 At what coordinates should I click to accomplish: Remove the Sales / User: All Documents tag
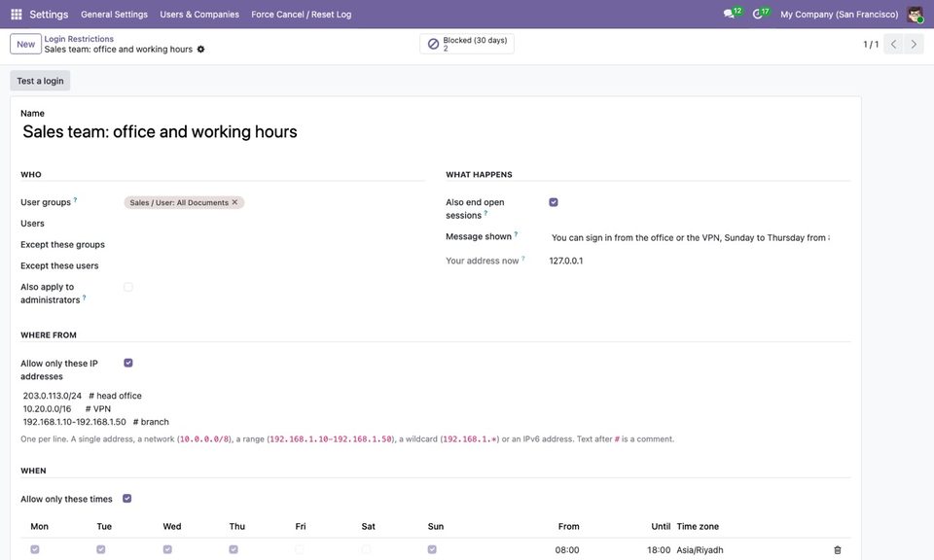[x=234, y=202]
